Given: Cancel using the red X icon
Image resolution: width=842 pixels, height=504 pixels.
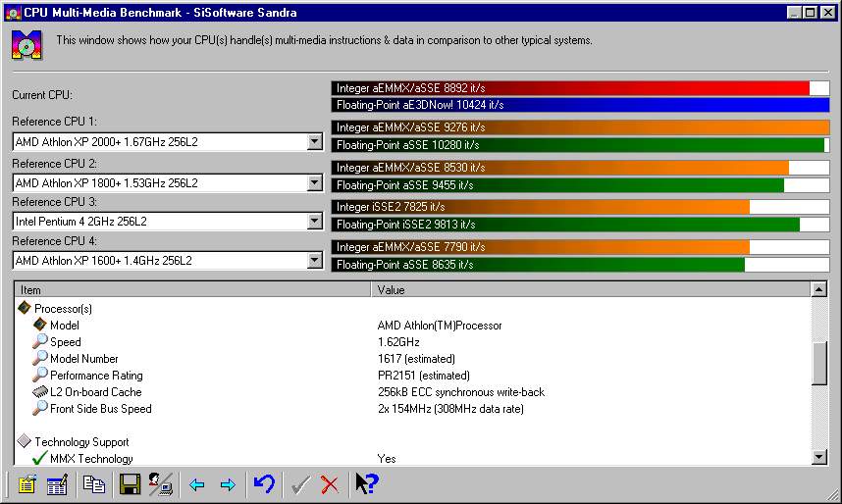Looking at the screenshot, I should pos(329,484).
